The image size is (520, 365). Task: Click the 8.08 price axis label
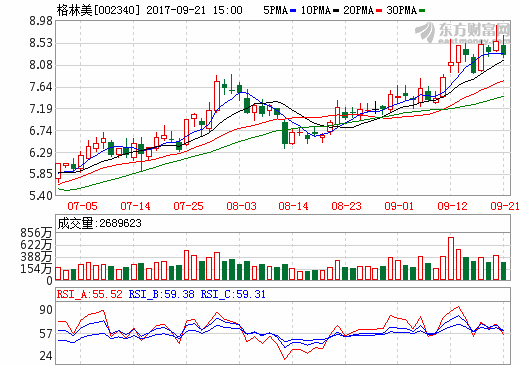click(41, 65)
